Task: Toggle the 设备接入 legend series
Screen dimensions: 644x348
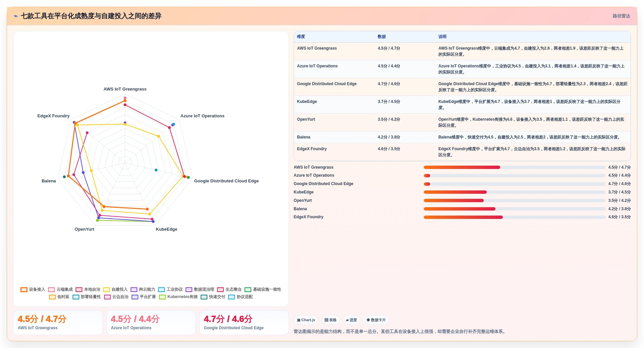Action: click(x=33, y=289)
